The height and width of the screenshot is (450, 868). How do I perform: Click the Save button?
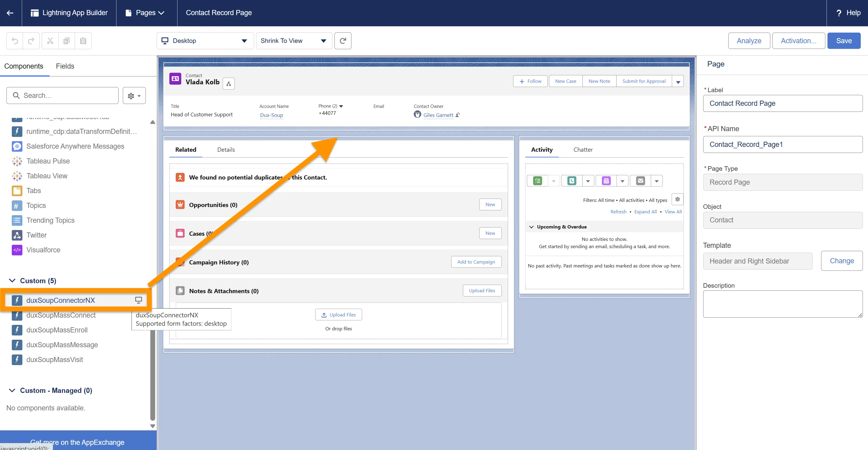coord(844,41)
